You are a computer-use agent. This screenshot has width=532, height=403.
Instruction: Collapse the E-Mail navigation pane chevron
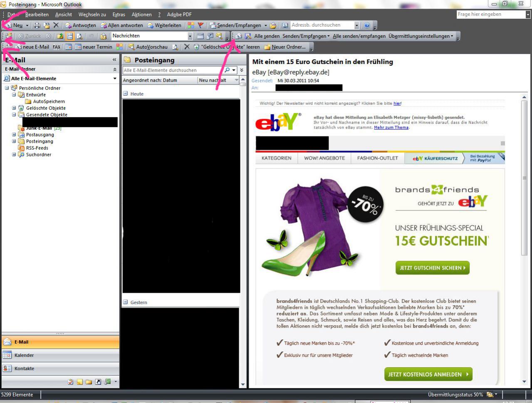(114, 60)
